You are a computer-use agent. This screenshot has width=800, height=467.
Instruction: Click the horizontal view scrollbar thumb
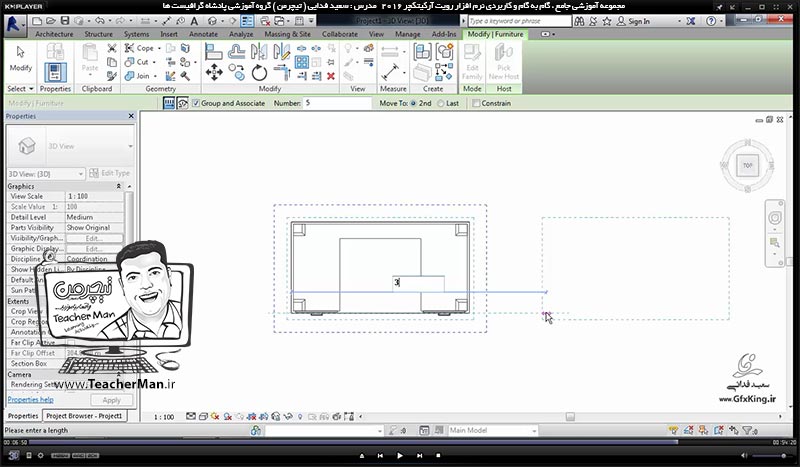click(570, 416)
